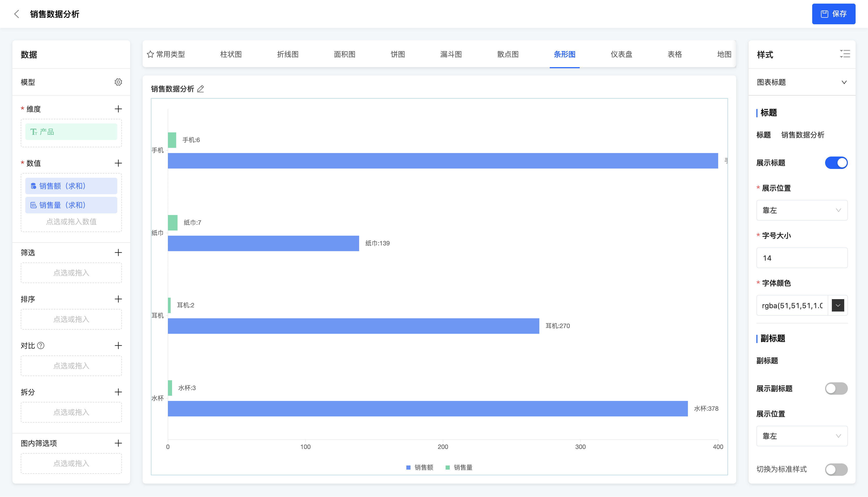Collapse the 图表标题 section

tap(844, 82)
